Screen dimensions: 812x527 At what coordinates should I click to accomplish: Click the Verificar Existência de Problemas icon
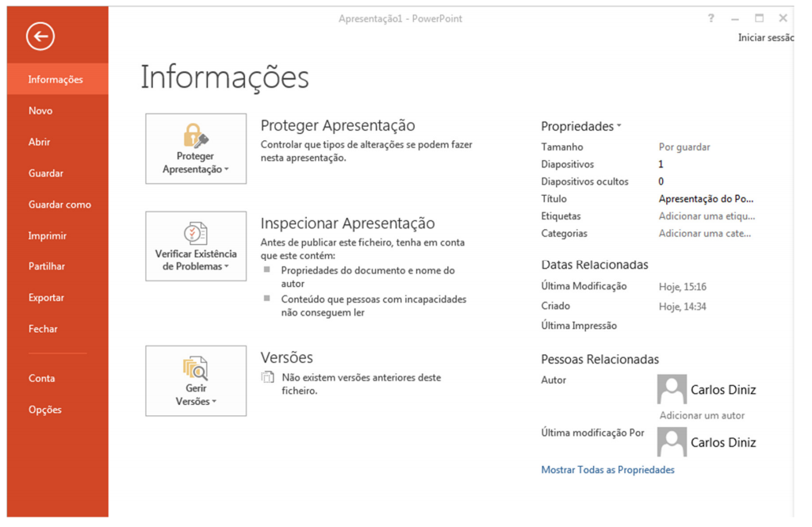195,233
